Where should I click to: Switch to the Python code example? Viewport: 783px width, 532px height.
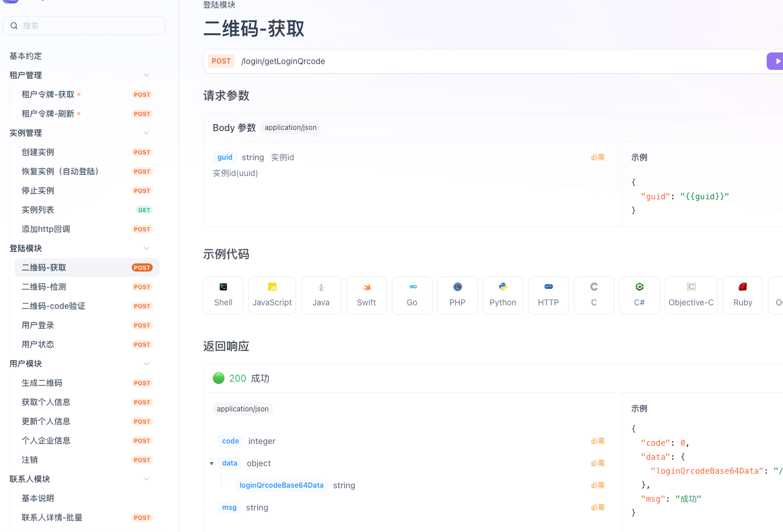(x=503, y=295)
